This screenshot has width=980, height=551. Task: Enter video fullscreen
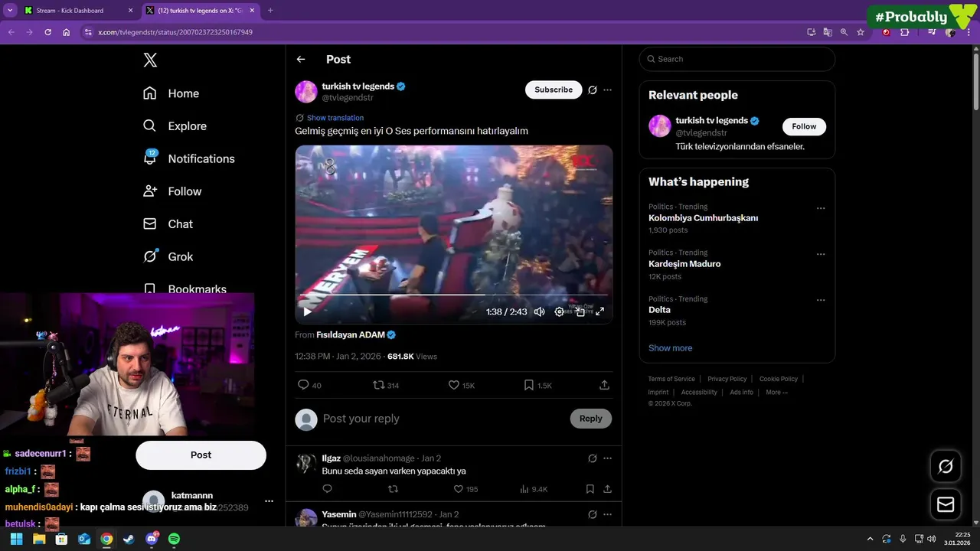pyautogui.click(x=600, y=311)
